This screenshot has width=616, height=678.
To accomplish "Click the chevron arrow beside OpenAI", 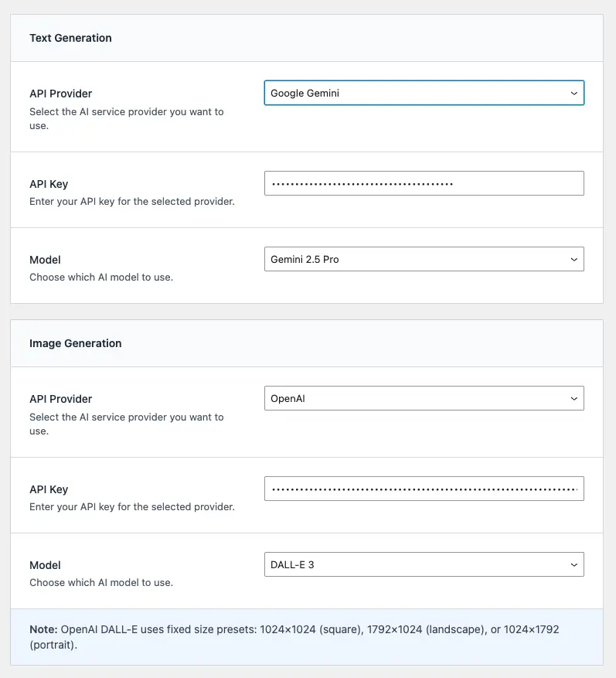I will pyautogui.click(x=573, y=399).
